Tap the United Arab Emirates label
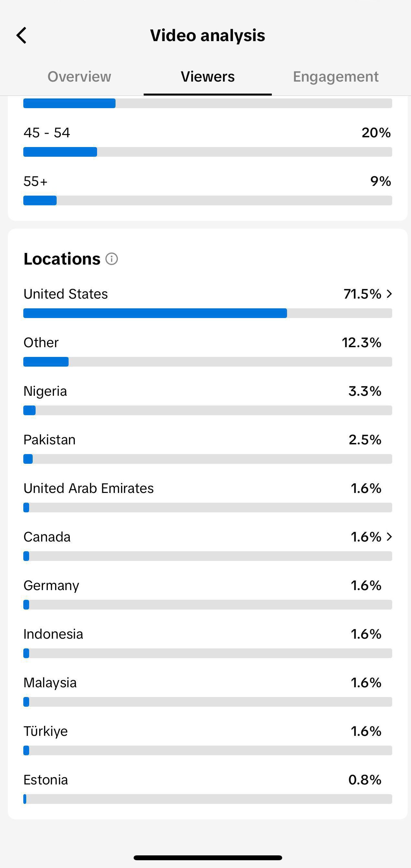The image size is (411, 868). [x=89, y=488]
